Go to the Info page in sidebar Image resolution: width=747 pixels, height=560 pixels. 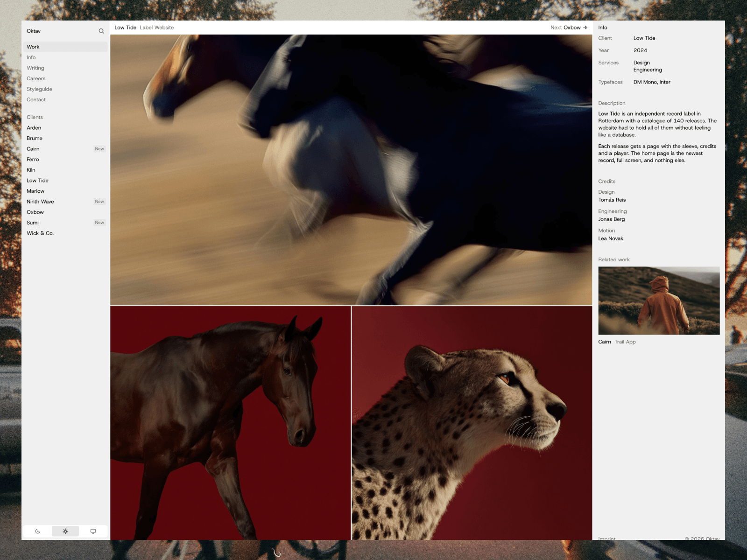(x=65, y=57)
